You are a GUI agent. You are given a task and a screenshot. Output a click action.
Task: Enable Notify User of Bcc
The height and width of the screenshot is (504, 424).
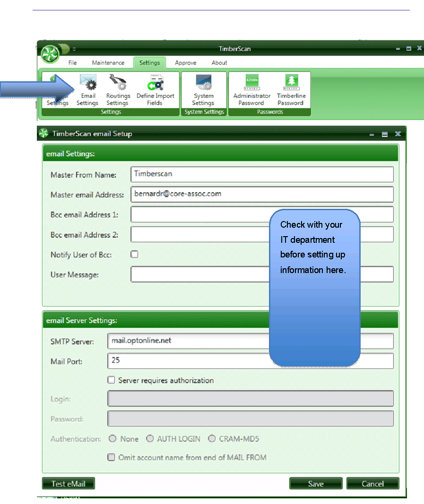(134, 254)
